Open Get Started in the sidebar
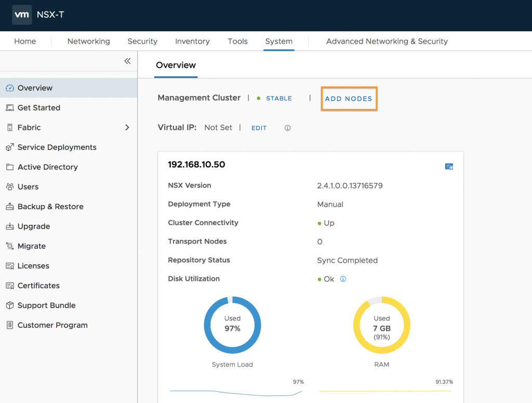 (x=69, y=108)
